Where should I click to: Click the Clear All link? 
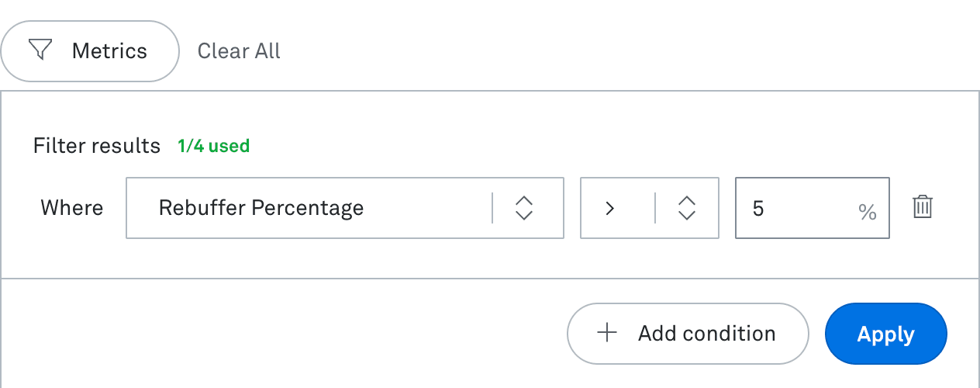pyautogui.click(x=239, y=51)
